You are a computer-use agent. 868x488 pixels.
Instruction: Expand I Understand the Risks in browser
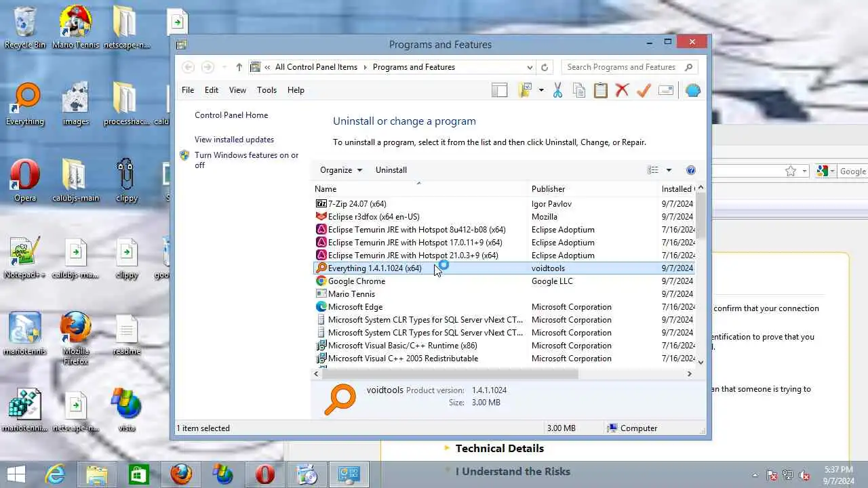pyautogui.click(x=513, y=471)
